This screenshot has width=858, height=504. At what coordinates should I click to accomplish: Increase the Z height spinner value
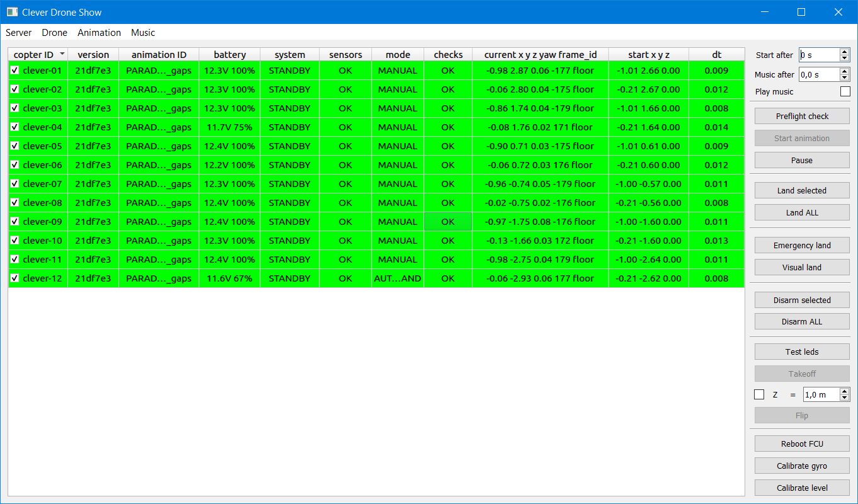coord(844,391)
